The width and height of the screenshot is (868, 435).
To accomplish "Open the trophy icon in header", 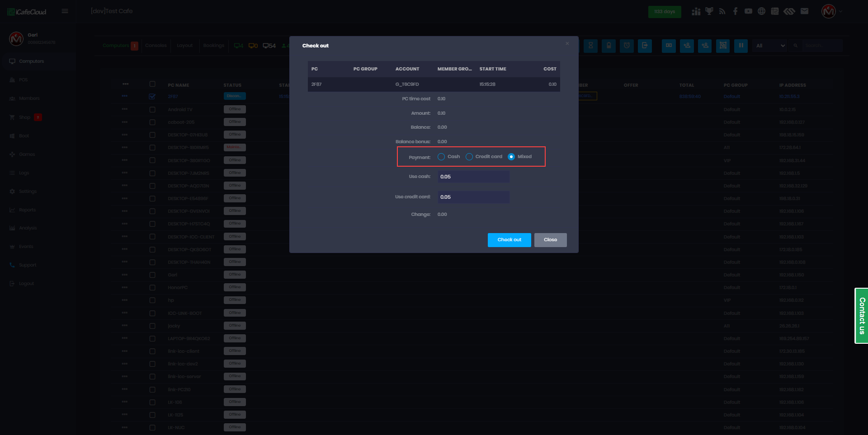I will click(x=709, y=11).
